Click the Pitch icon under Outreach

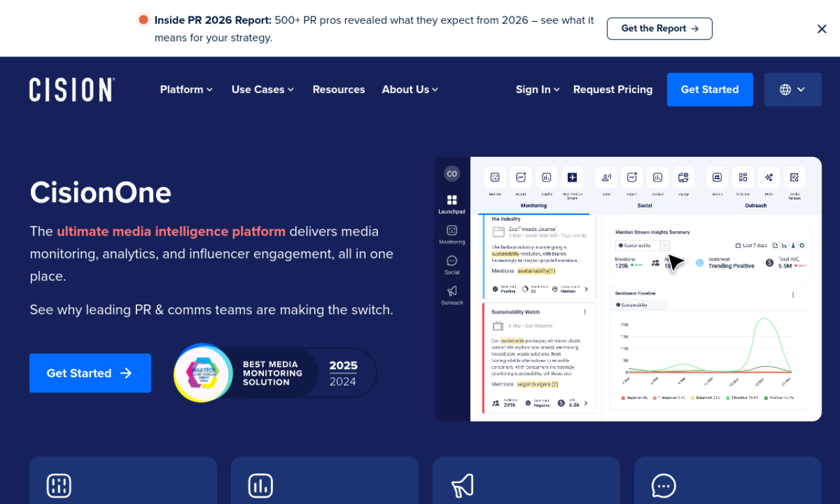768,177
